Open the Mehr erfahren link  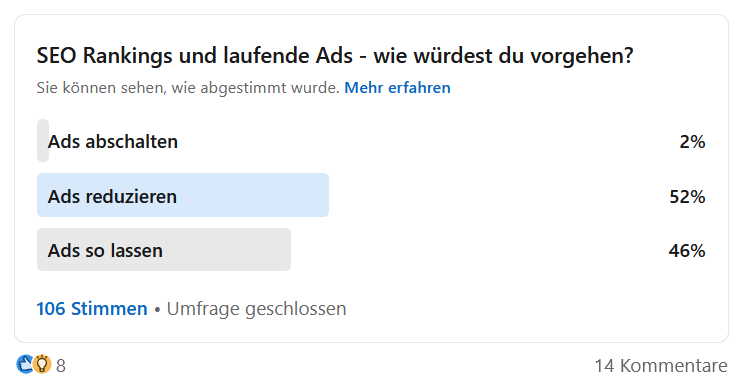pyautogui.click(x=397, y=88)
